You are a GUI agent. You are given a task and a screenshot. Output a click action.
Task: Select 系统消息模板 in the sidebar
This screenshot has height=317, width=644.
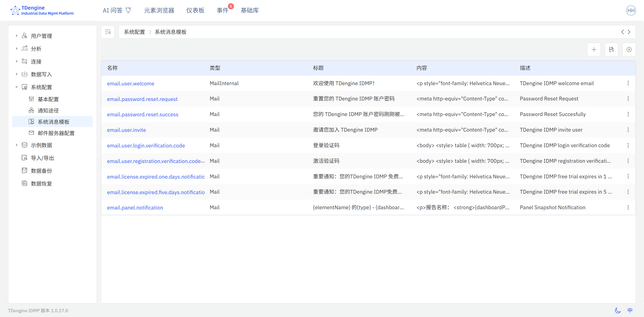point(52,122)
